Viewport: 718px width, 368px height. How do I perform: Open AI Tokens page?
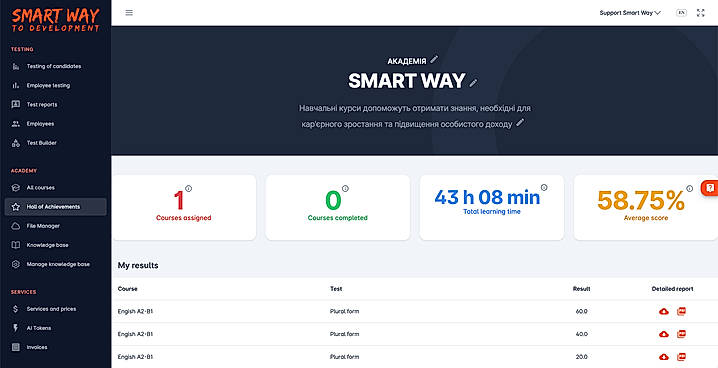coord(38,328)
